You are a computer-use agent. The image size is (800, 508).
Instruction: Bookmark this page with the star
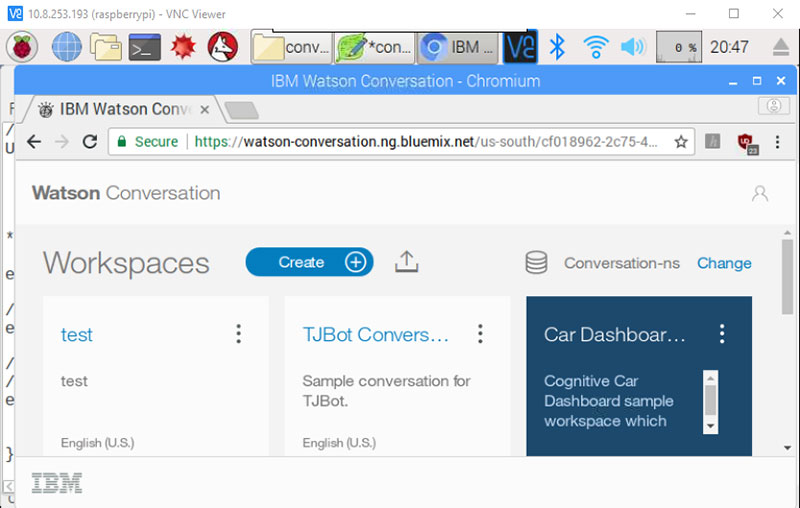pyautogui.click(x=681, y=141)
